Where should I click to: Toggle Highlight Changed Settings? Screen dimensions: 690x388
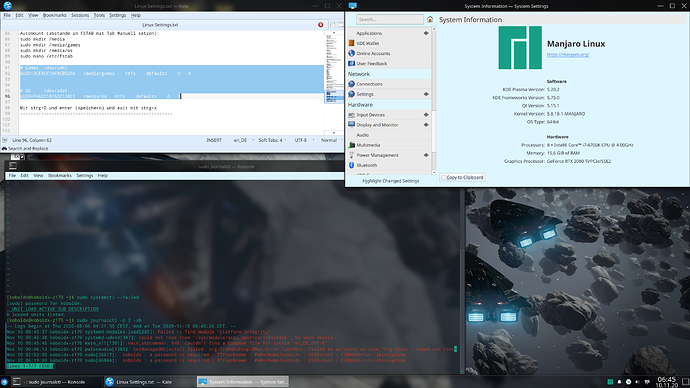coord(390,181)
